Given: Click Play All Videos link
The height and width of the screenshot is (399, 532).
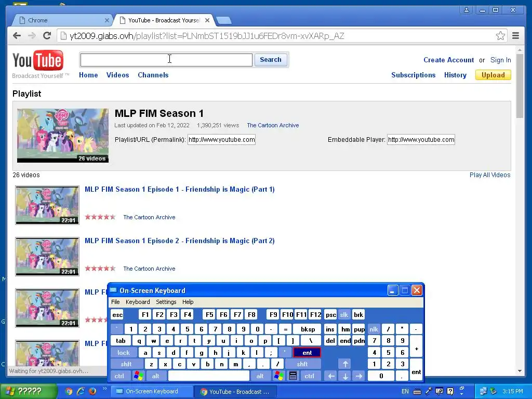Looking at the screenshot, I should point(489,175).
